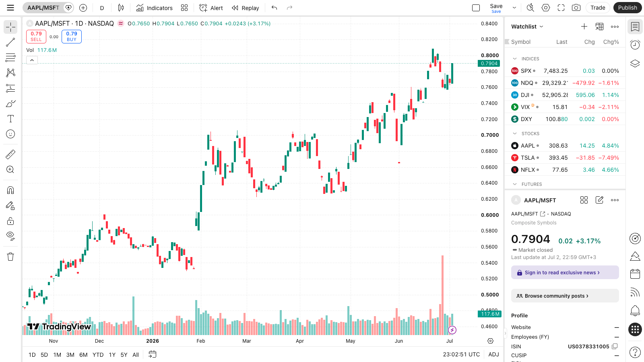
Task: Select the text annotation tool
Action: coord(10,119)
